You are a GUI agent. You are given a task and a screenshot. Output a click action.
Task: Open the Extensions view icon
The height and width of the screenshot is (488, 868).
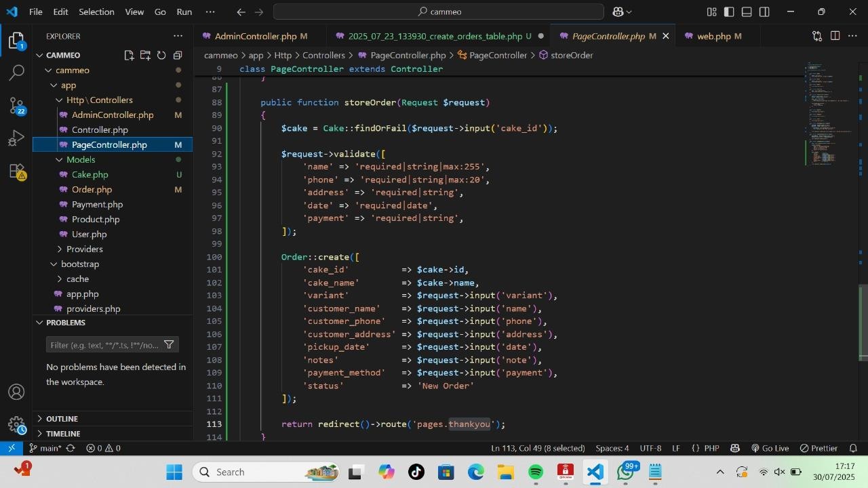17,171
